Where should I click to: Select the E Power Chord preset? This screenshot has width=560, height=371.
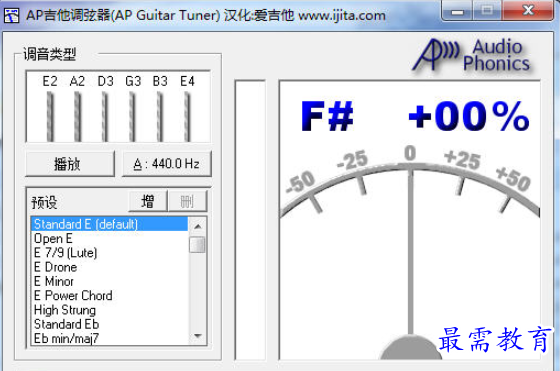point(110,296)
